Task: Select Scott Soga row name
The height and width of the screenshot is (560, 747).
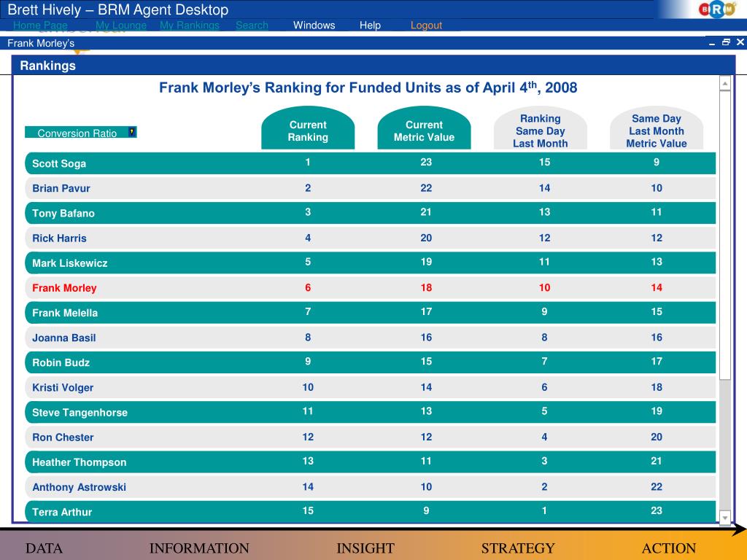Action: coord(59,163)
